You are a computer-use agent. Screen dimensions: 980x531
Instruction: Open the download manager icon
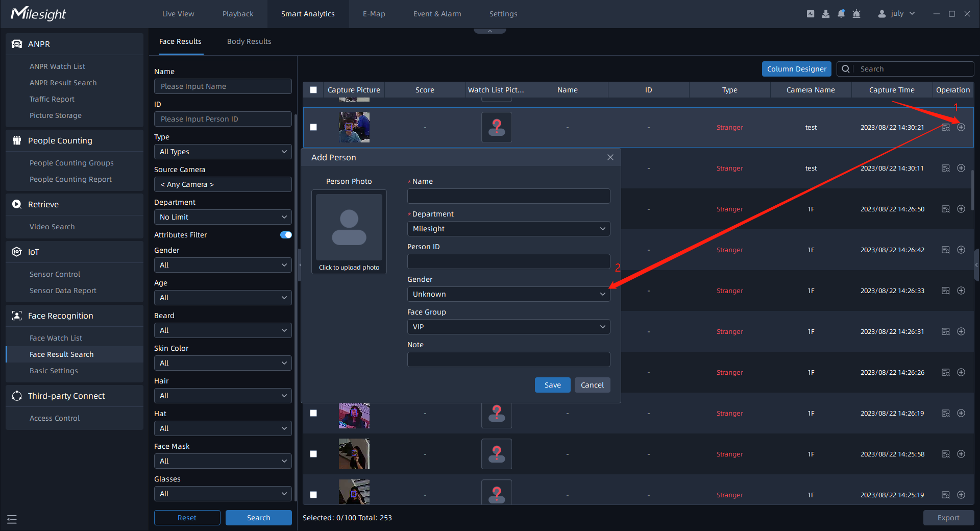(826, 14)
